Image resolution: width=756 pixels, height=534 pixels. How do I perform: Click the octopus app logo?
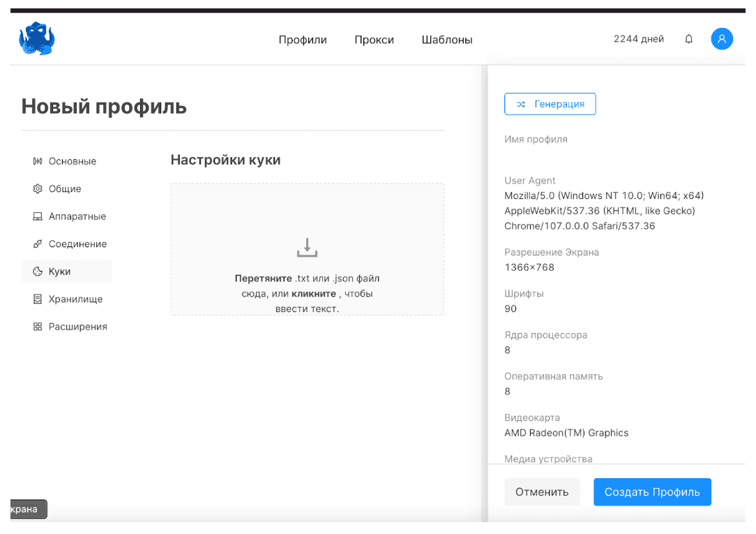tap(36, 38)
